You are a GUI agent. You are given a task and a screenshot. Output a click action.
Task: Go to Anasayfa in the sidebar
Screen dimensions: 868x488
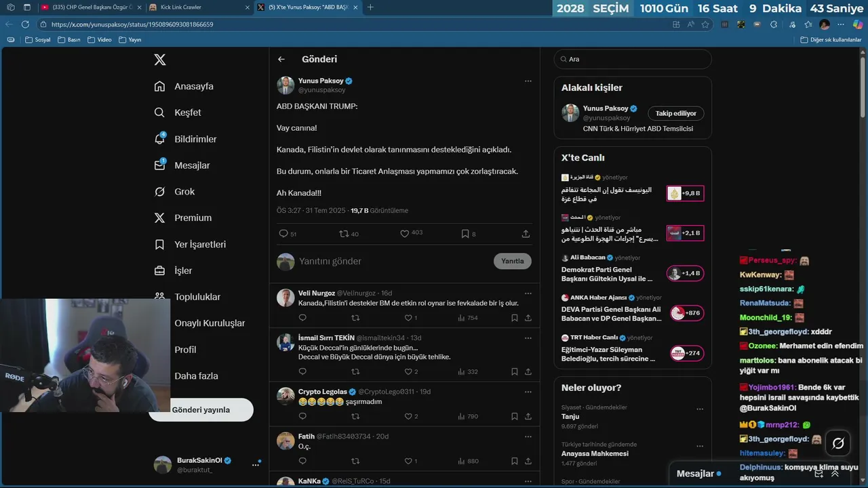pos(193,86)
